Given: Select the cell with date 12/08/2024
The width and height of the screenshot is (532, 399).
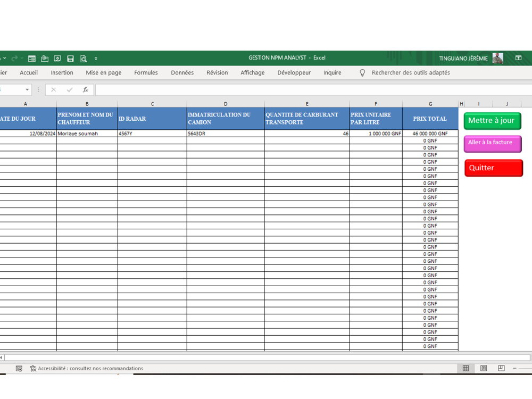Looking at the screenshot, I should [28, 134].
